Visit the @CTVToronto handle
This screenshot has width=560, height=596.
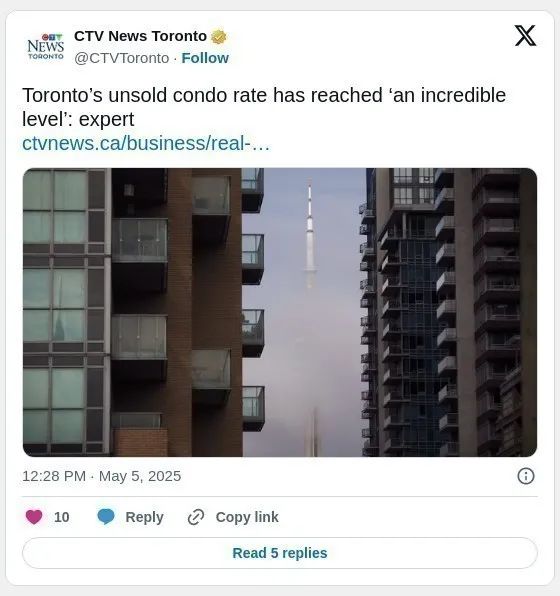point(122,58)
